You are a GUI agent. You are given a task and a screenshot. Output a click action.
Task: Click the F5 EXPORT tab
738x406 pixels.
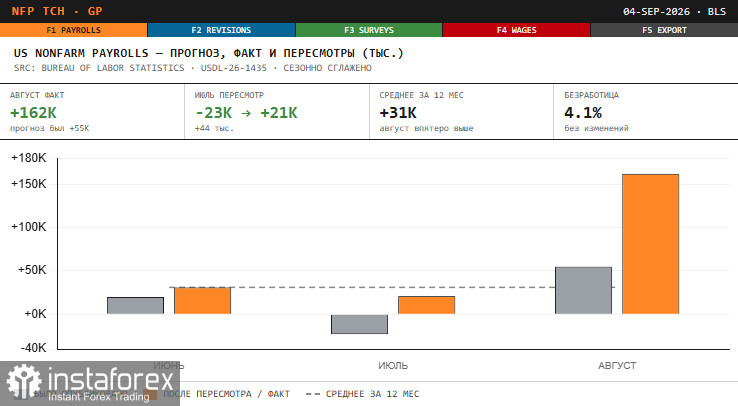click(x=664, y=30)
